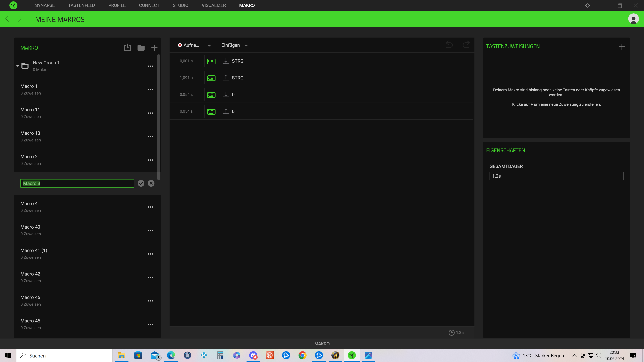
Task: Collapse the New Group 1 folder
Action: (x=18, y=66)
